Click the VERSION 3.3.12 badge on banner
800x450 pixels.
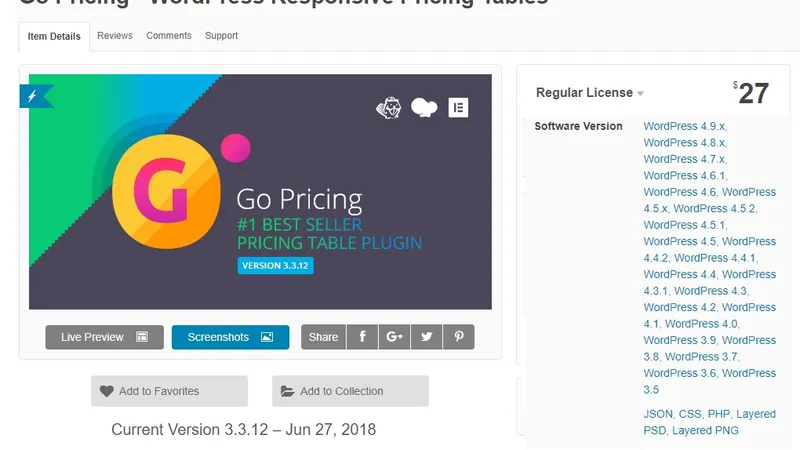[x=276, y=266]
